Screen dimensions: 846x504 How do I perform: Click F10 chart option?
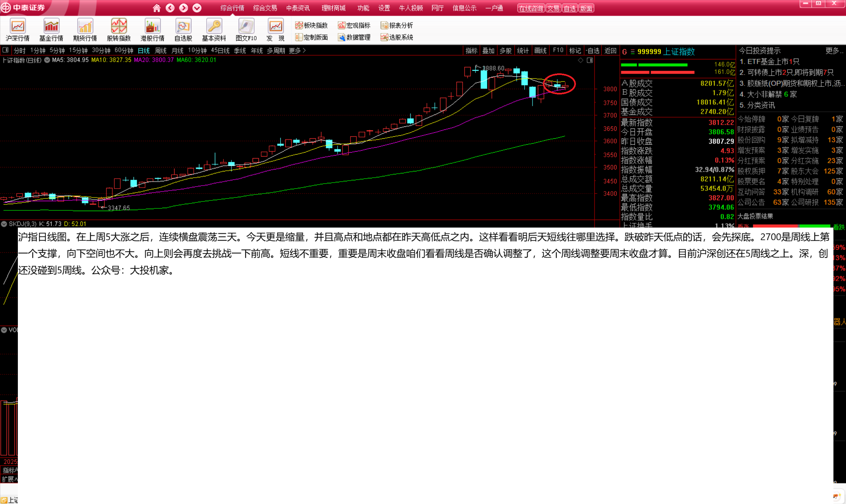tap(558, 50)
